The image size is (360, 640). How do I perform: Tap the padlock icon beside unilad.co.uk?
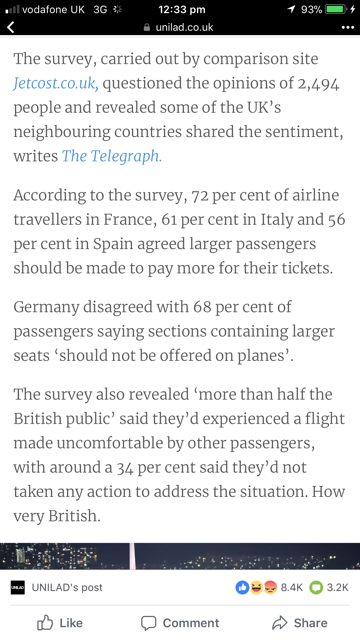[147, 27]
